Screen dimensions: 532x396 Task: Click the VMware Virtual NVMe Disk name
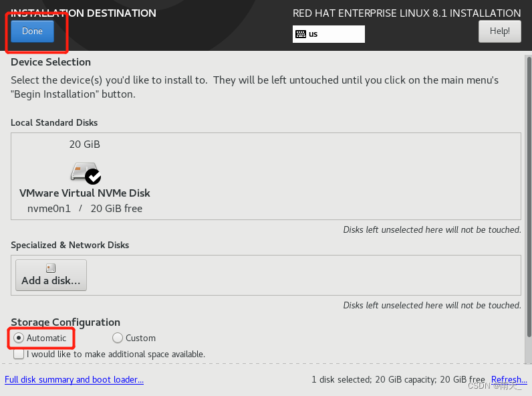84,193
